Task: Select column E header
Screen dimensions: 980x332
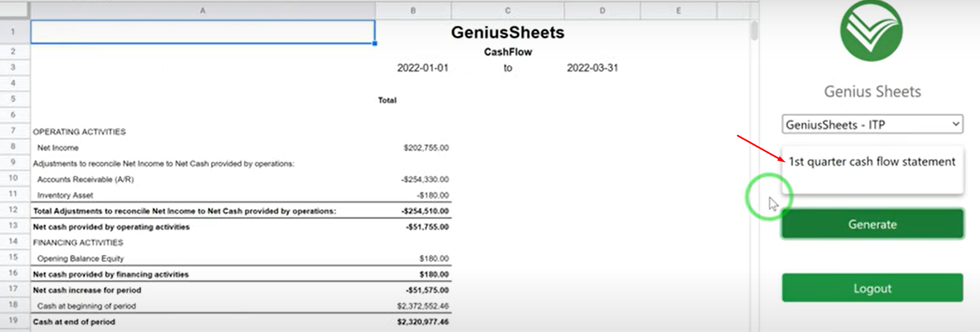Action: point(678,10)
